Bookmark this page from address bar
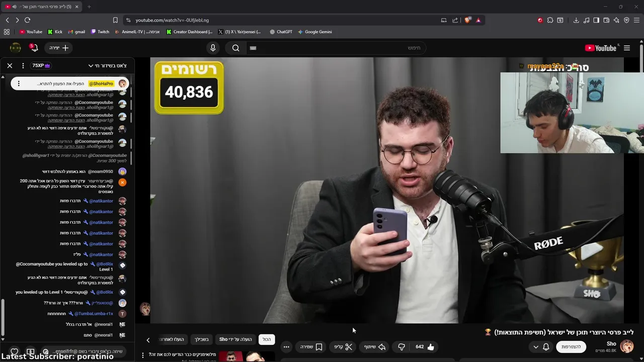The height and width of the screenshot is (362, 644). 115,20
